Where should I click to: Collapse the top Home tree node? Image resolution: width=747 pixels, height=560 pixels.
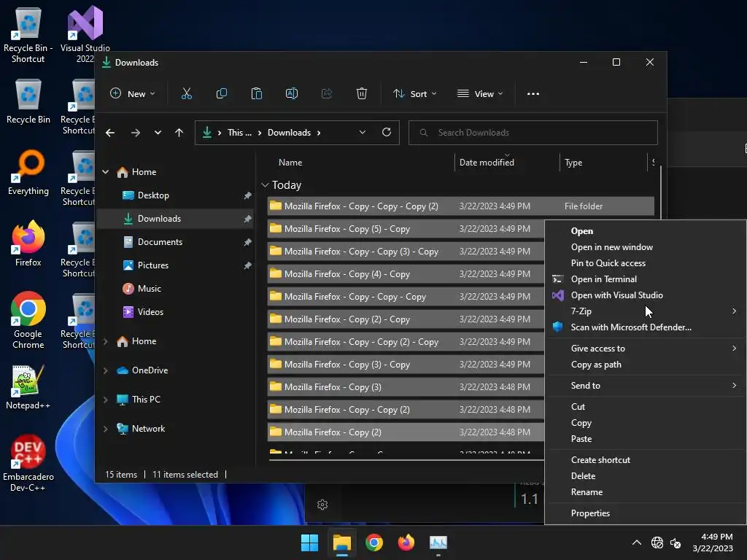(106, 172)
